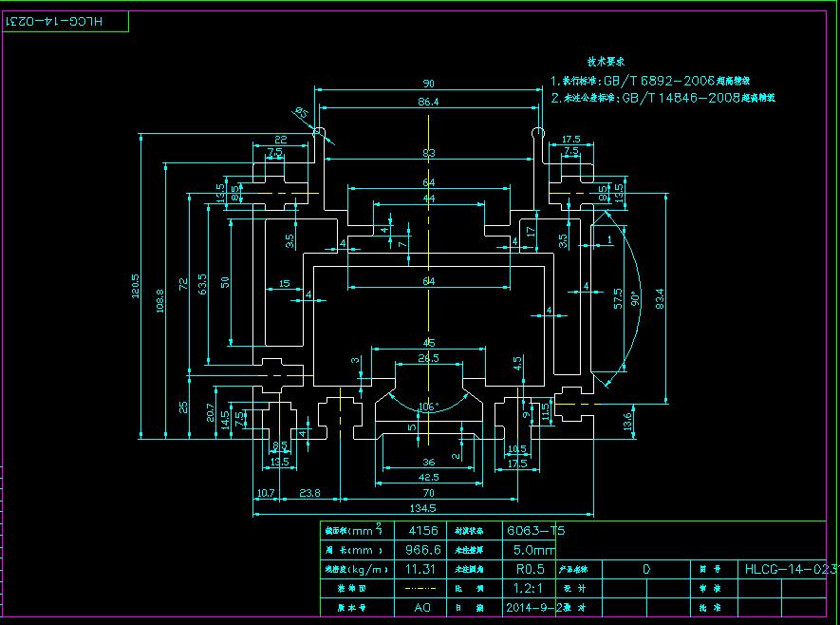This screenshot has width=840, height=625.
Task: Select the perimeter value 966.6
Action: tap(423, 549)
